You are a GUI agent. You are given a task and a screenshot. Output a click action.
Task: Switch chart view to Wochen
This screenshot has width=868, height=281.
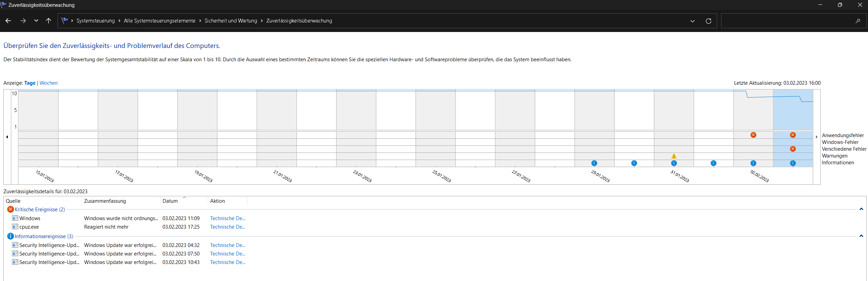click(x=48, y=83)
